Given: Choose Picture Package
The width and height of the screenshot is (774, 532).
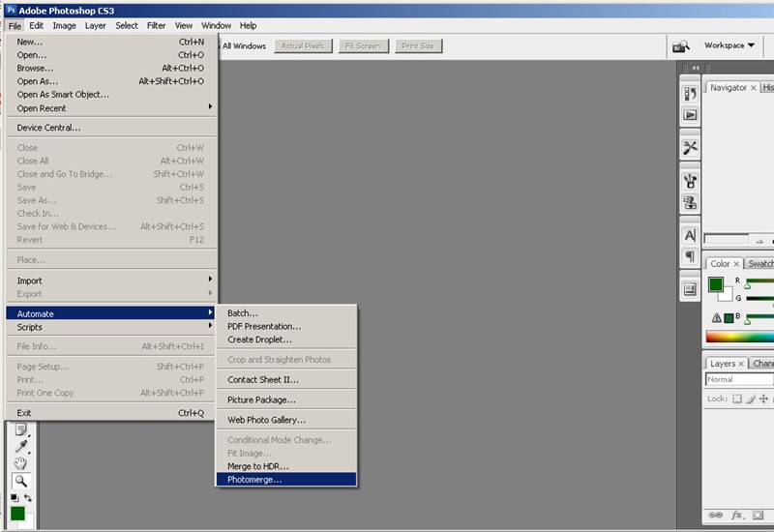Looking at the screenshot, I should [286, 399].
